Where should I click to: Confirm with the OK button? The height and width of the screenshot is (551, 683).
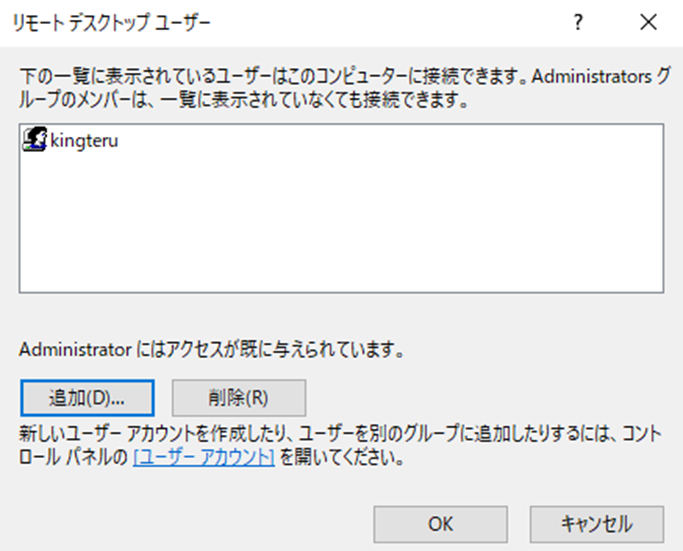tap(440, 523)
